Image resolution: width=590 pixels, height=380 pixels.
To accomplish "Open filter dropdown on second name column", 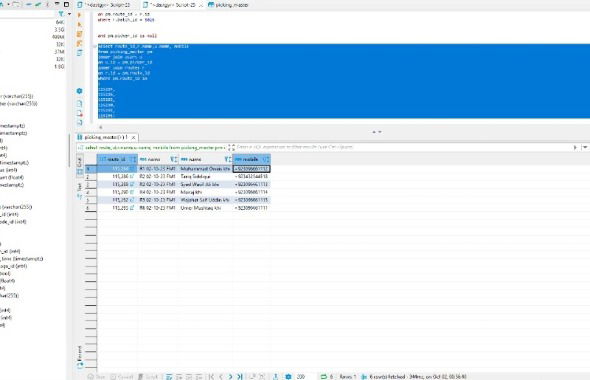I will pos(227,159).
